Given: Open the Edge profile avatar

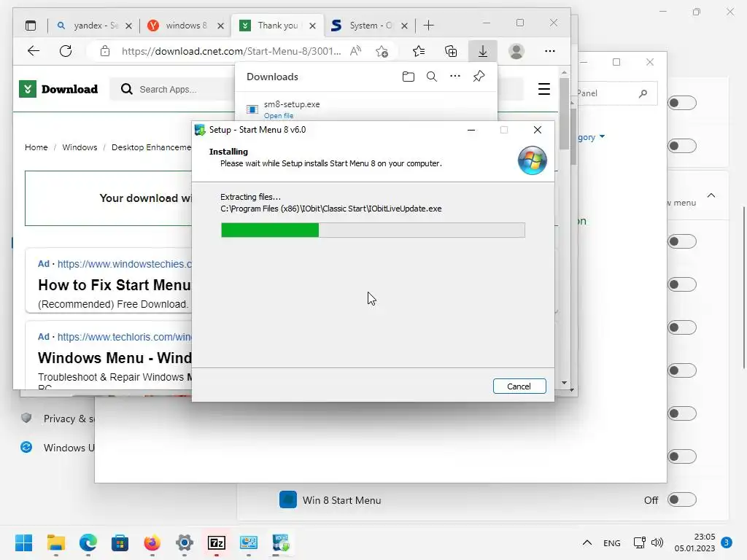Looking at the screenshot, I should click(516, 51).
